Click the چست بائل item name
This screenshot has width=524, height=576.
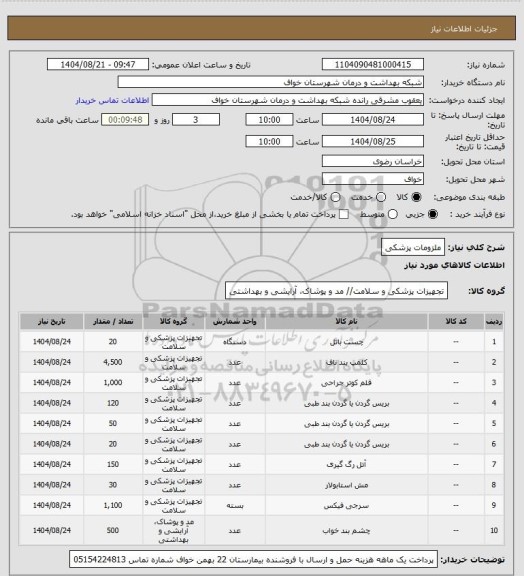click(x=346, y=342)
